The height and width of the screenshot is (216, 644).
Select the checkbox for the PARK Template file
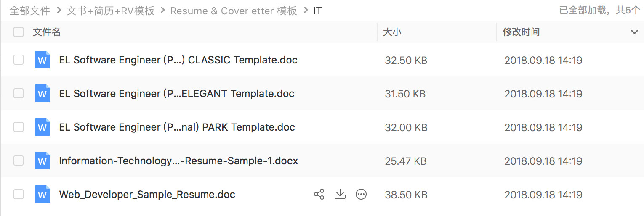click(19, 127)
